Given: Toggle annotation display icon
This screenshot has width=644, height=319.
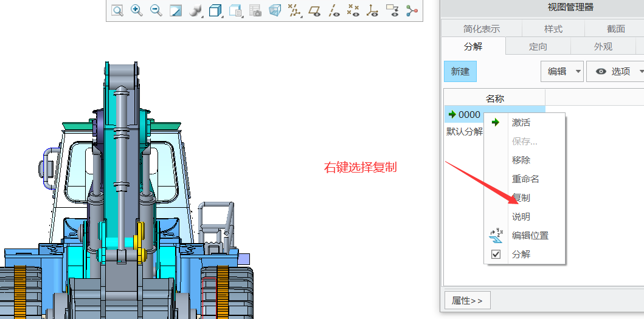Looking at the screenshot, I should click(393, 11).
